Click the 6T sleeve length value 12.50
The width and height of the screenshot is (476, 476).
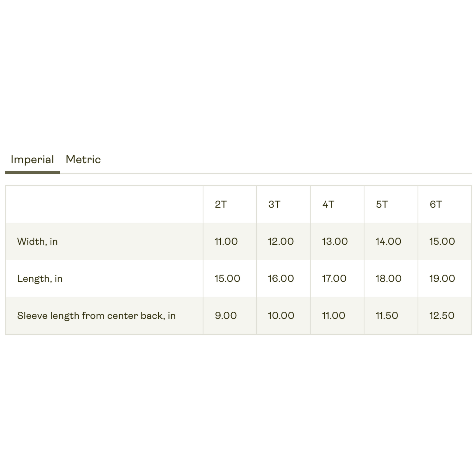point(442,316)
